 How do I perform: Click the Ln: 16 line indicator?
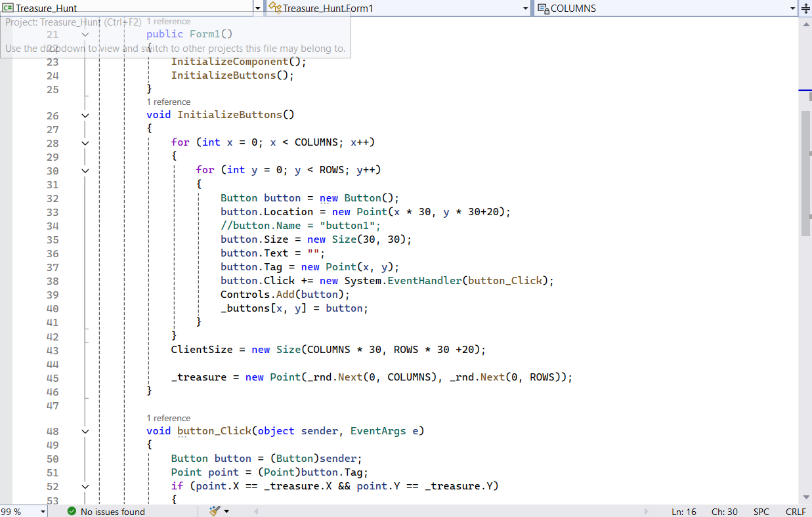(684, 512)
